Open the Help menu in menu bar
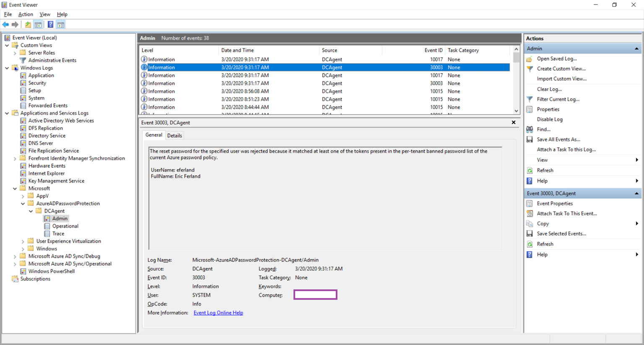The width and height of the screenshot is (644, 345). pyautogui.click(x=62, y=14)
